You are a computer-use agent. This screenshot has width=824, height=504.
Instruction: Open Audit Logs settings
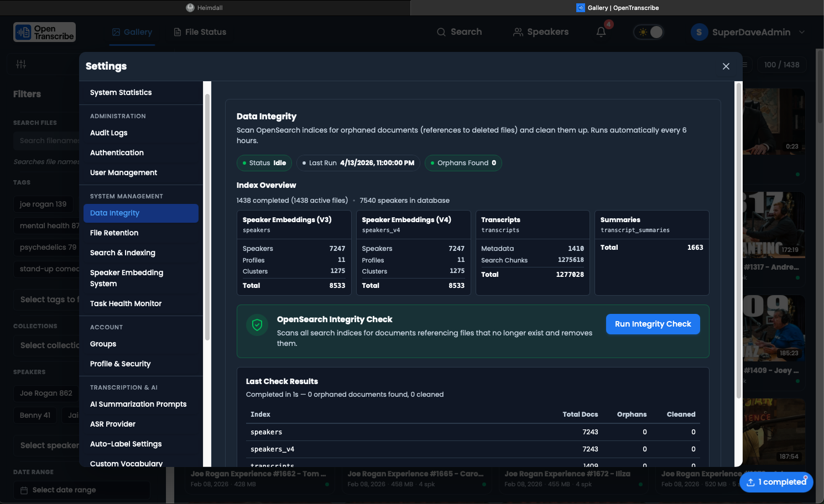point(141,133)
